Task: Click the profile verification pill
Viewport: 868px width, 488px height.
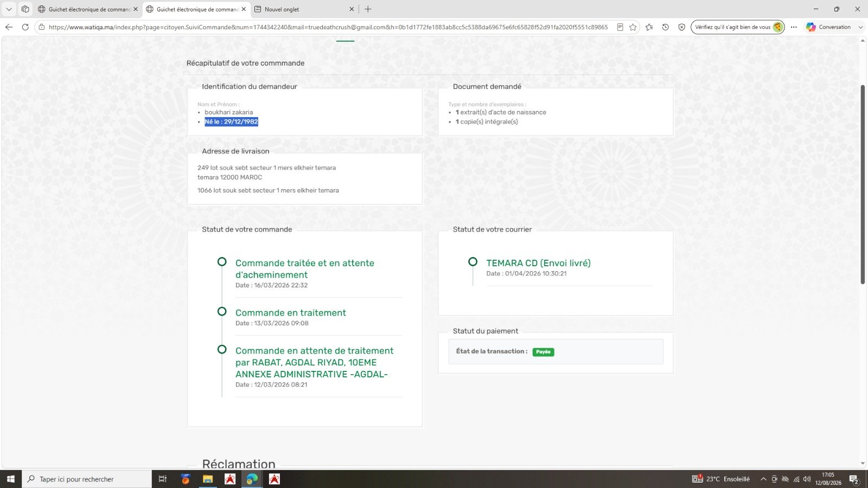Action: pos(737,27)
